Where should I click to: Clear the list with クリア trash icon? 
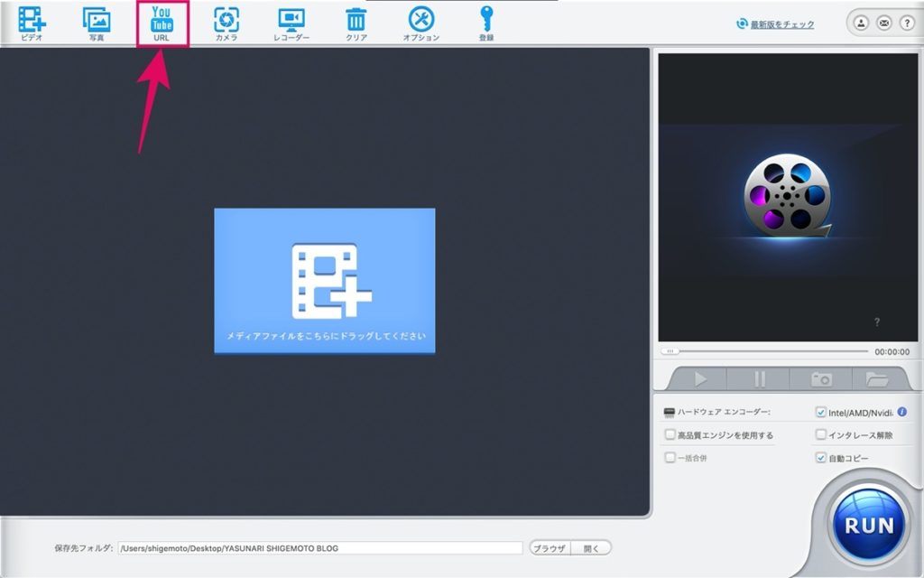pyautogui.click(x=356, y=23)
